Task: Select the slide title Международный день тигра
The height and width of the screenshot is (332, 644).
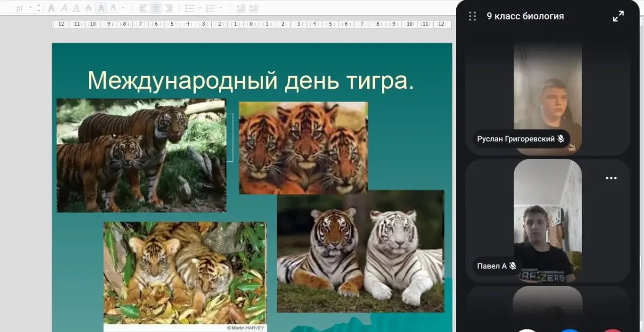Action: pyautogui.click(x=251, y=80)
